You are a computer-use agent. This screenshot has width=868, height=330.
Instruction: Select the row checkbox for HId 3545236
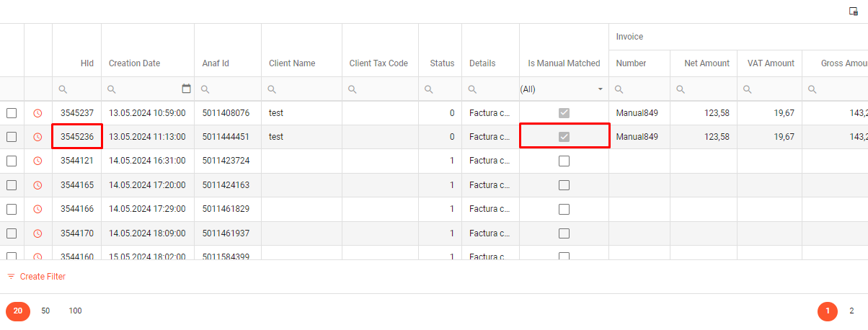click(x=12, y=137)
